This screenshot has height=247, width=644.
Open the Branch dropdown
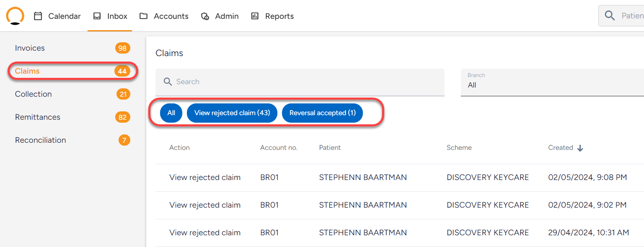[552, 82]
